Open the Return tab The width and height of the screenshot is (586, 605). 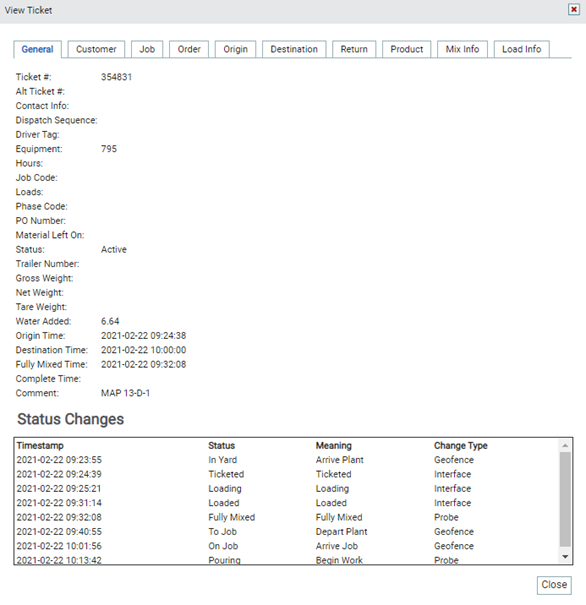[354, 49]
